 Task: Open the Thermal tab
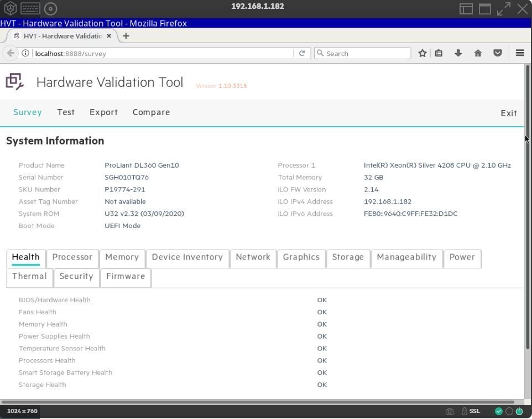29,277
